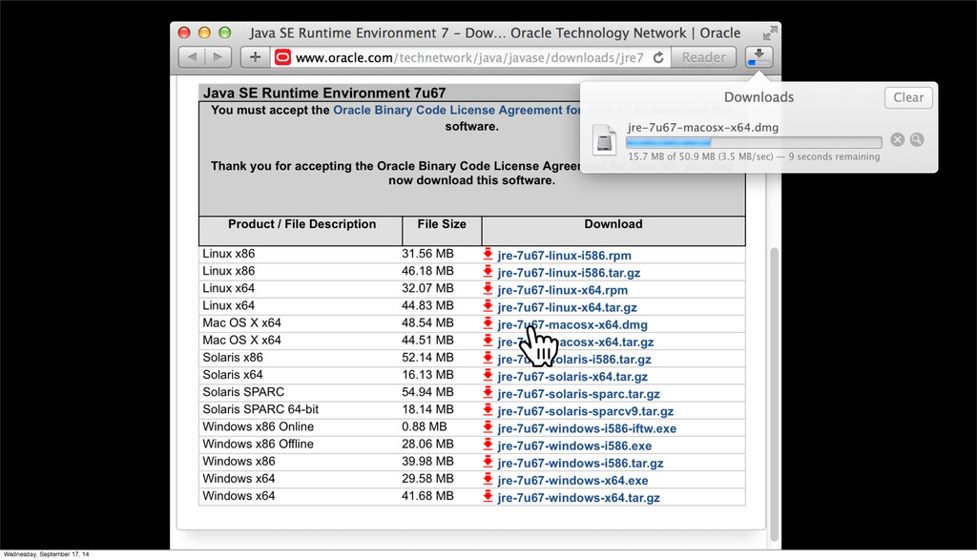This screenshot has width=977, height=560.
Task: Download jre-7u67-windows-x64.exe link
Action: (x=572, y=480)
